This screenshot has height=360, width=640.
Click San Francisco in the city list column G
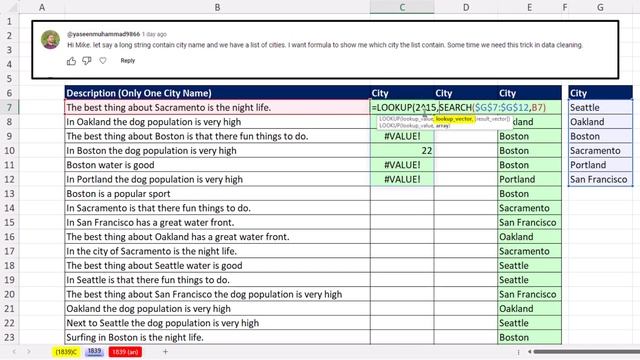pos(600,179)
